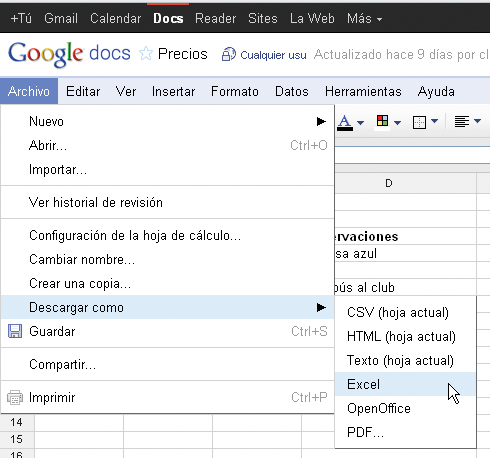The image size is (490, 458).
Task: Go to Sites link
Action: click(x=263, y=18)
